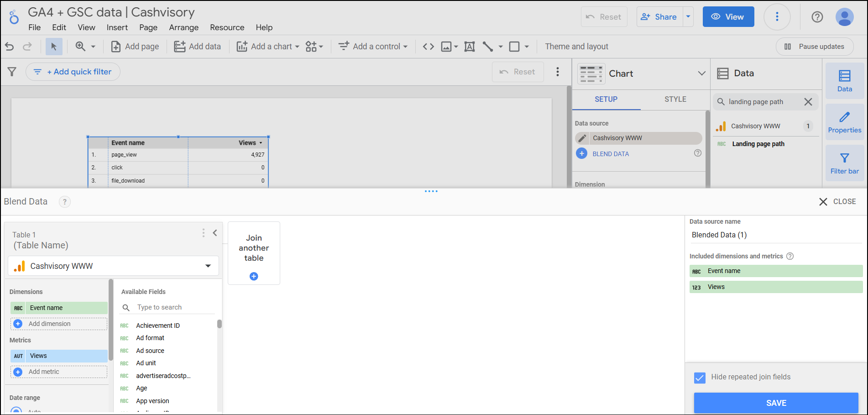Open the more options vertical dots in header
The image size is (868, 415).
777,17
